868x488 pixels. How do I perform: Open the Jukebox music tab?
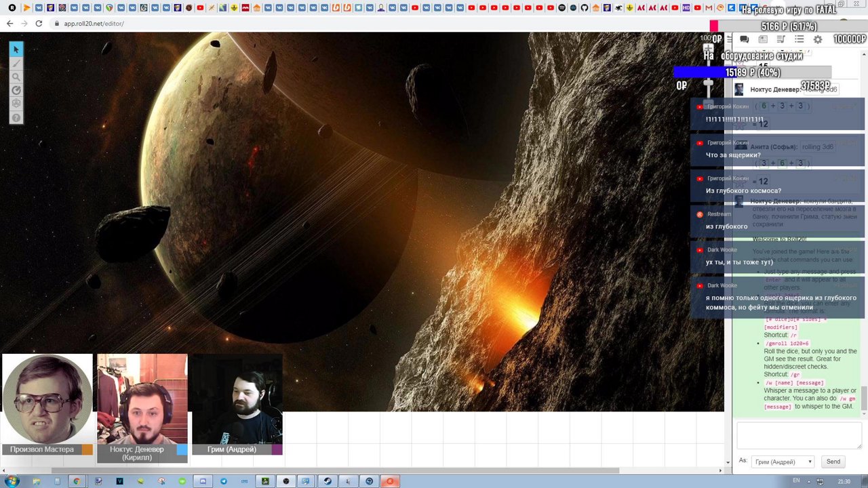tap(781, 39)
